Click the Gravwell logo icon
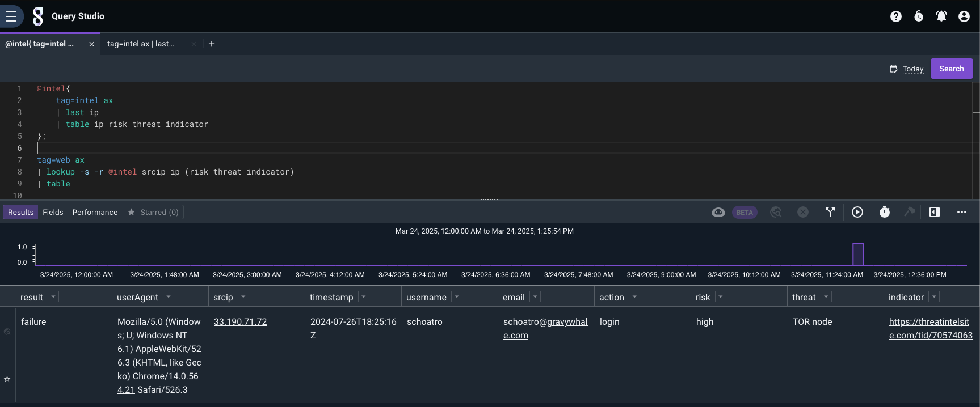The width and height of the screenshot is (980, 407). (x=38, y=16)
